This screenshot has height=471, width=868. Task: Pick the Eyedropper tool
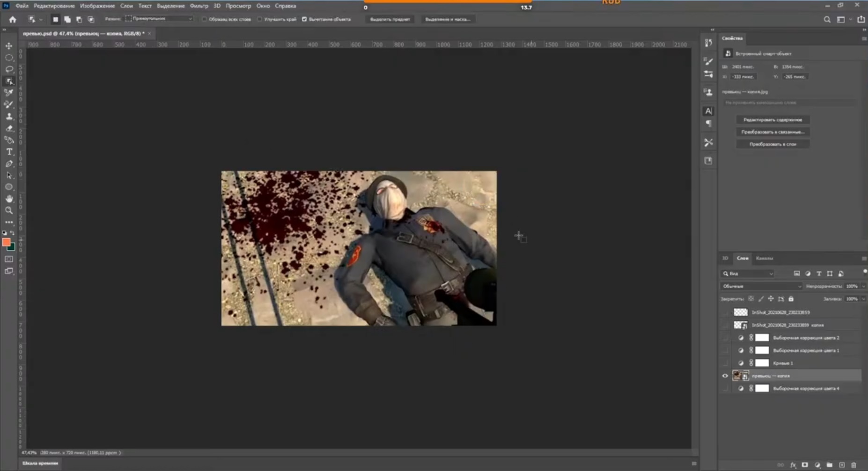[x=9, y=93]
